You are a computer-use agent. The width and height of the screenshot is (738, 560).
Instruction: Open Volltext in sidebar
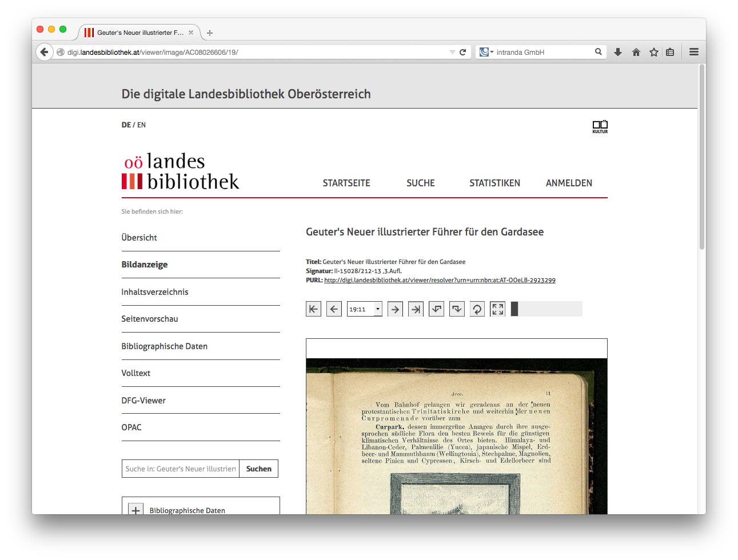pyautogui.click(x=136, y=373)
